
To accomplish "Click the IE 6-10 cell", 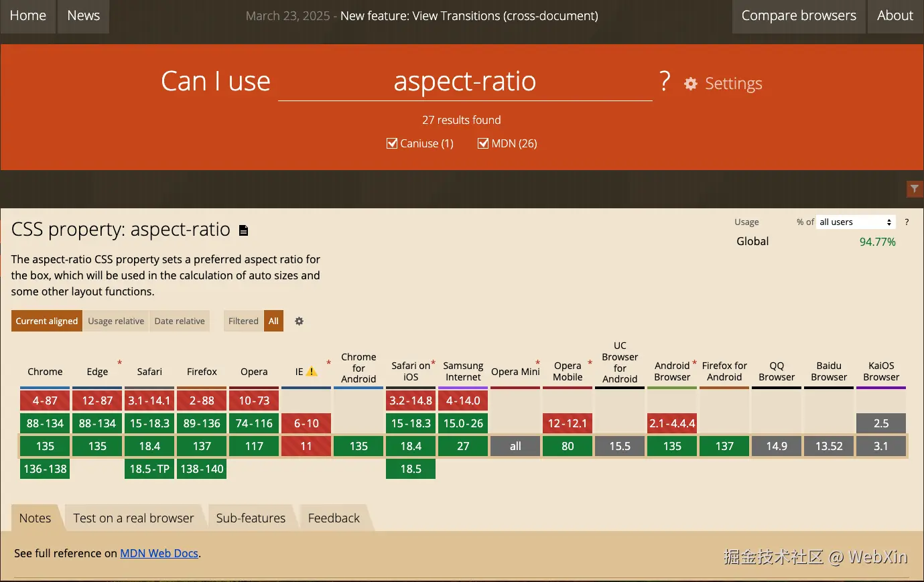I will (306, 423).
